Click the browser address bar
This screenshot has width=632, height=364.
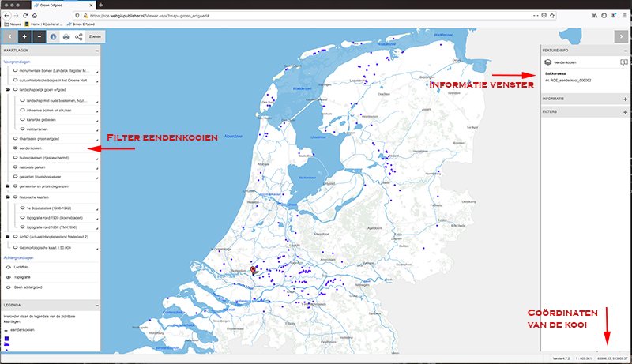coord(316,16)
